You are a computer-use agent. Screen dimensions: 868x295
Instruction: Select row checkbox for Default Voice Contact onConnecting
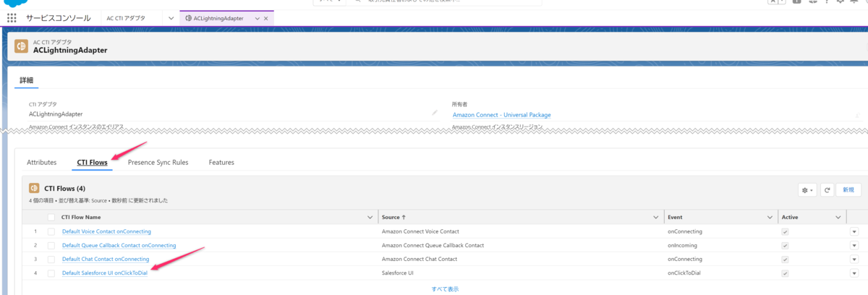point(51,231)
